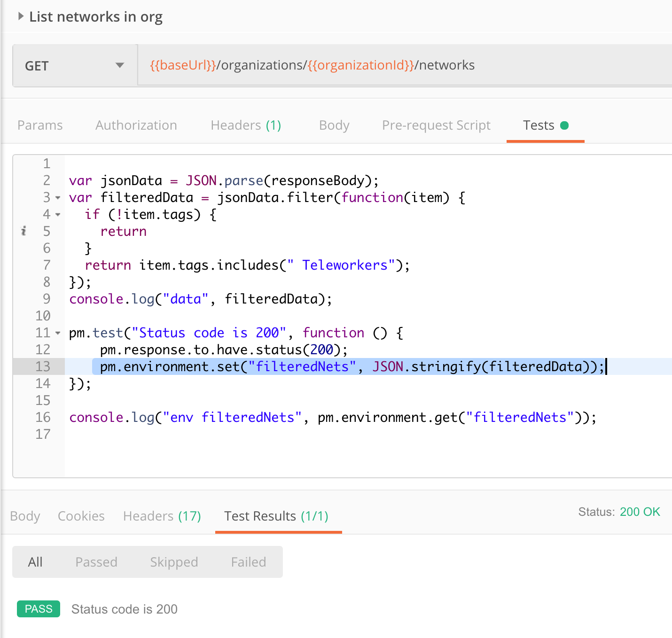Viewport: 672px width, 638px height.
Task: Show the response Body tab
Action: [x=25, y=516]
